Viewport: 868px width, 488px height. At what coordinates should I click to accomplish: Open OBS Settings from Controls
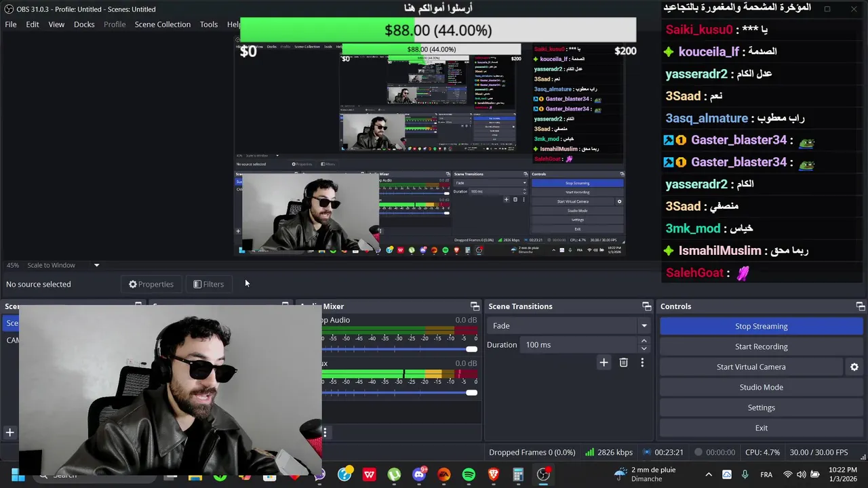[x=761, y=407]
